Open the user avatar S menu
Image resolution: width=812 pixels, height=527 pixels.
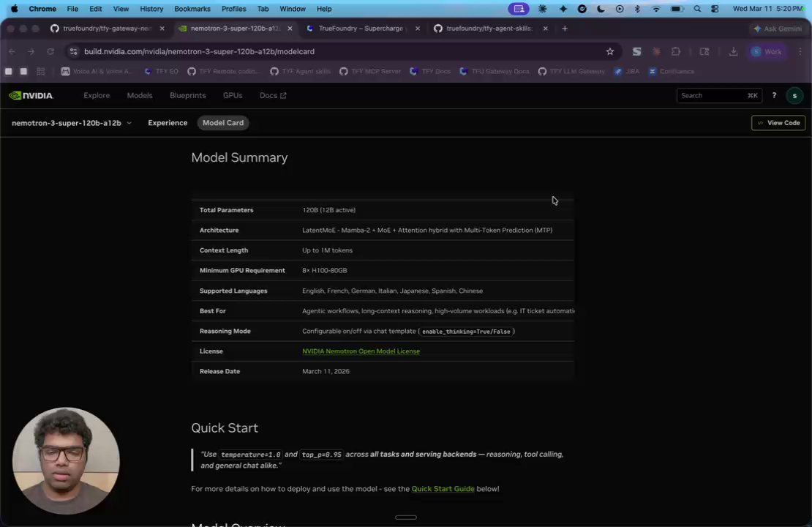coord(794,95)
